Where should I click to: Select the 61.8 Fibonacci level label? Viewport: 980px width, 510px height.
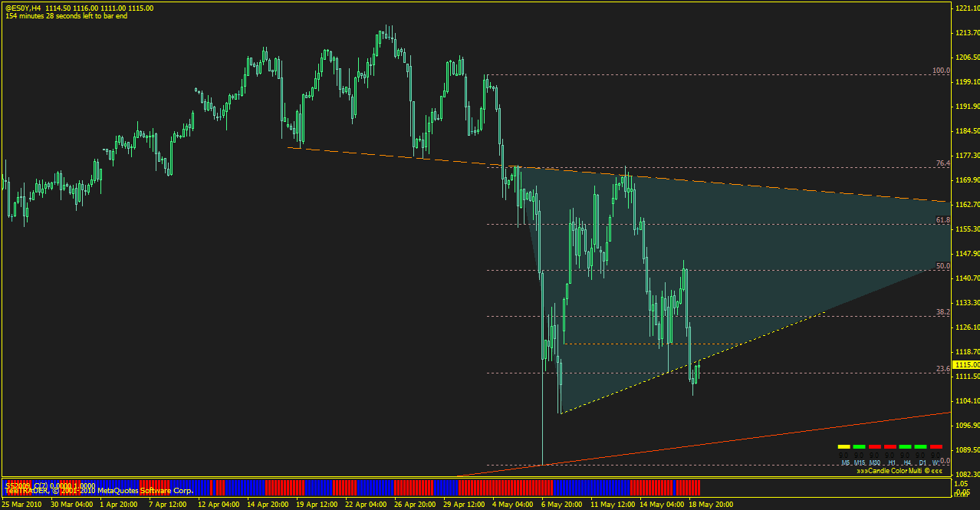pos(943,220)
